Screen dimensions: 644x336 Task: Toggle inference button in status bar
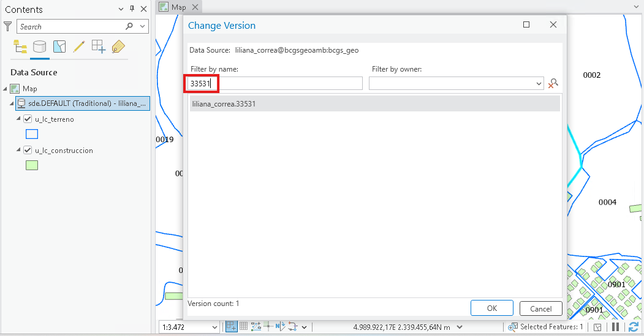point(268,327)
